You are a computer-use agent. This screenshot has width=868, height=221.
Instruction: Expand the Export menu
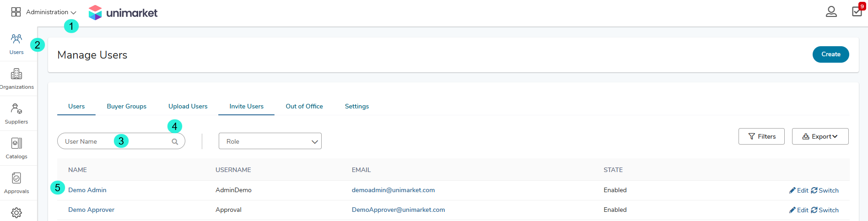820,136
